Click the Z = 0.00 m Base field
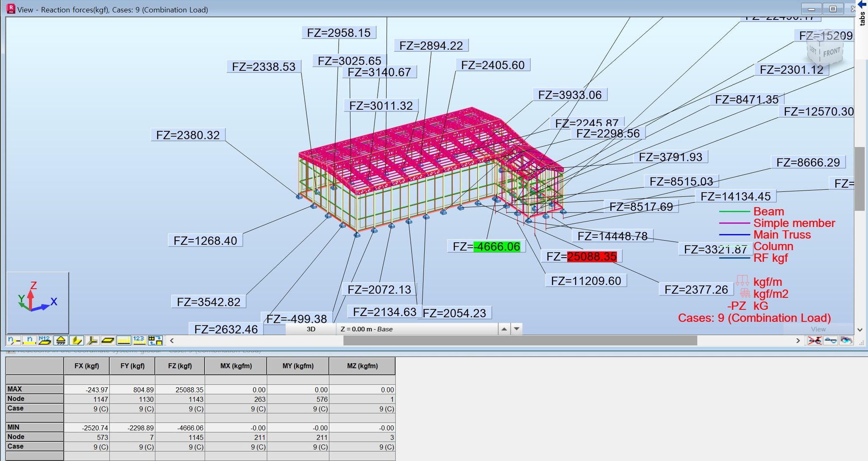Image resolution: width=868 pixels, height=461 pixels. click(417, 329)
